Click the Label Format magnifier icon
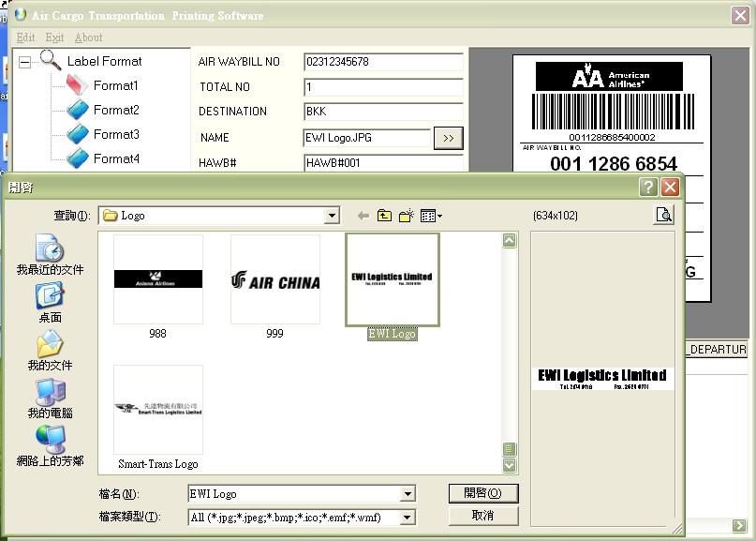Screen dimensions: 756x541 [51, 60]
